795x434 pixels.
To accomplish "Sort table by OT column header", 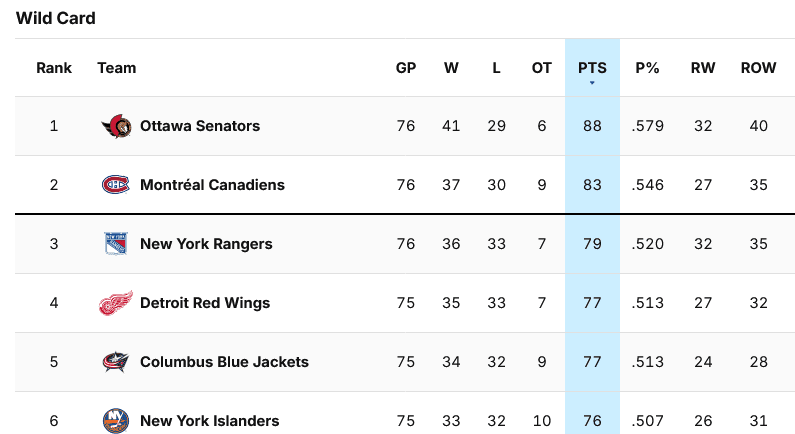I will point(541,68).
